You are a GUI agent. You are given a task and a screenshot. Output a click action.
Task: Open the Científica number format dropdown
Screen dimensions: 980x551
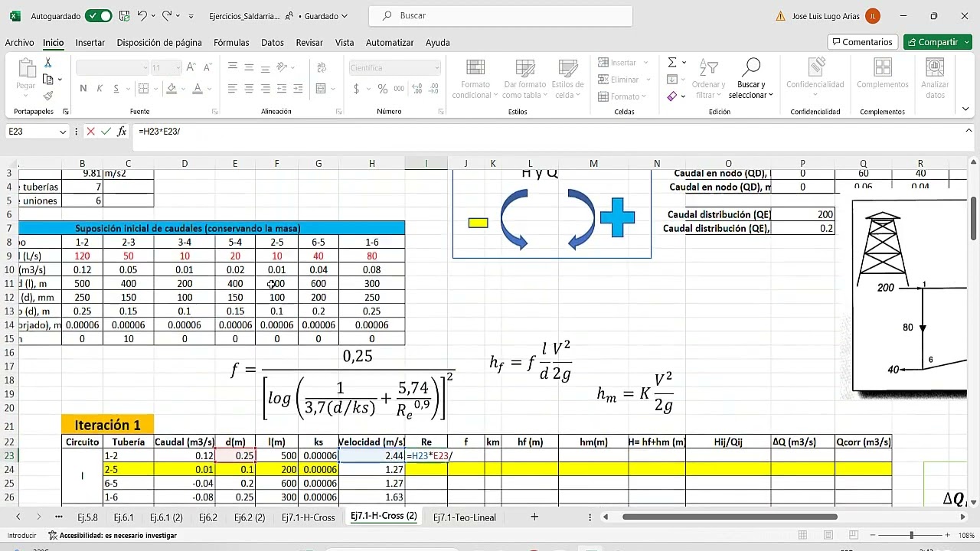436,67
